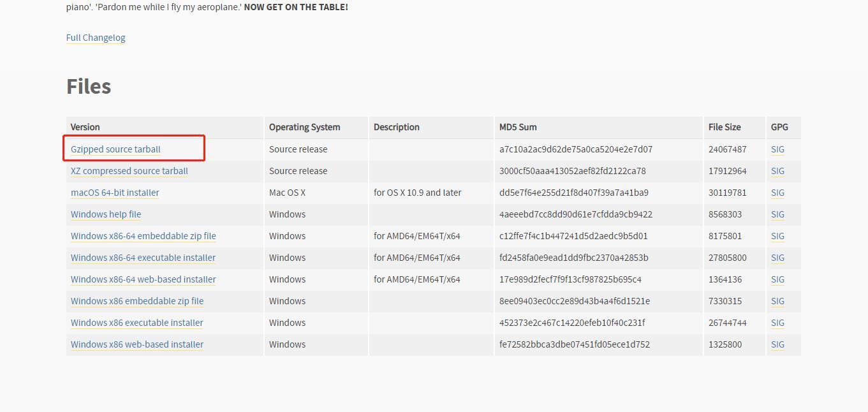868x412 pixels.
Task: Open SIG for x86-64 executable installer
Action: point(777,258)
